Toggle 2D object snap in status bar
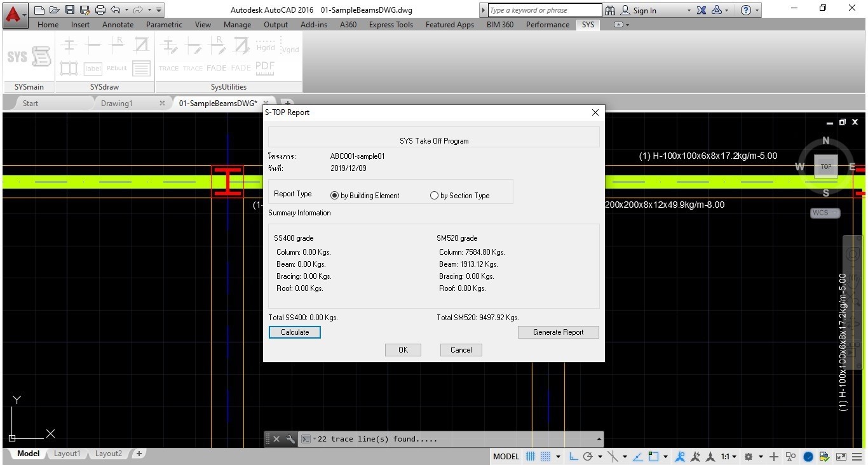Viewport: 868px width, 465px height. coord(653,456)
